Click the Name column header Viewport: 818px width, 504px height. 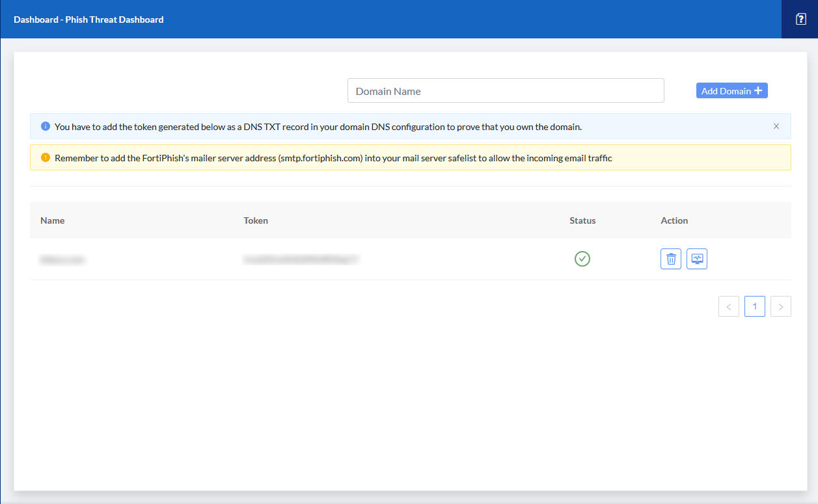point(53,220)
